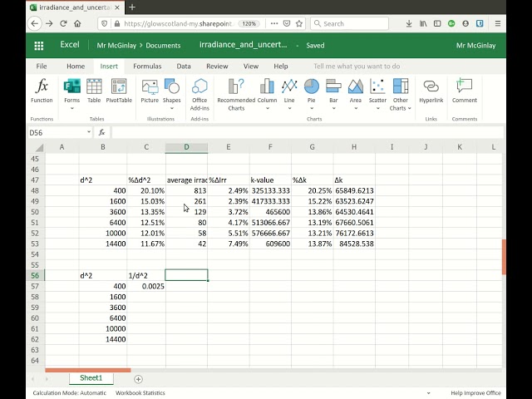Switch to the Review tab
The image size is (532, 399).
click(217, 66)
